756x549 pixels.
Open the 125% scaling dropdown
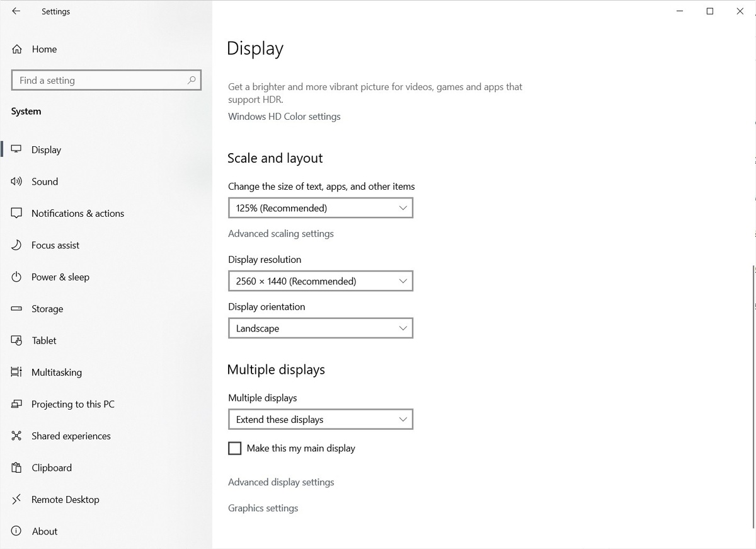pyautogui.click(x=320, y=208)
